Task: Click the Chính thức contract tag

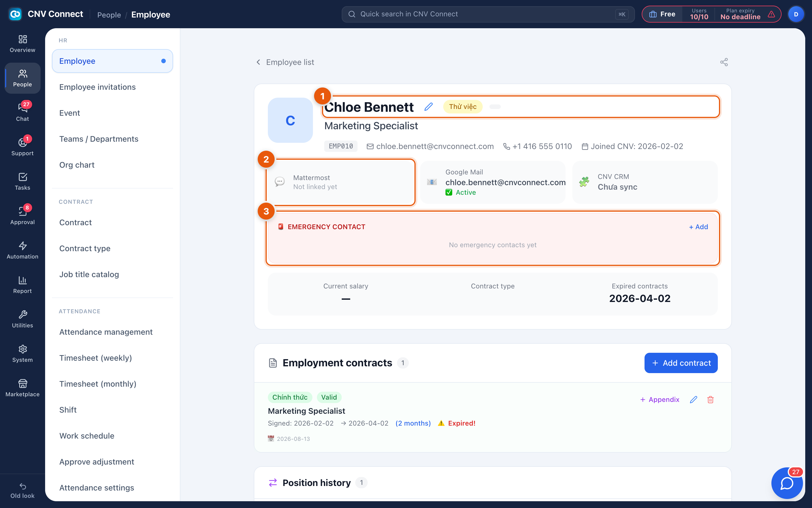Action: tap(290, 397)
